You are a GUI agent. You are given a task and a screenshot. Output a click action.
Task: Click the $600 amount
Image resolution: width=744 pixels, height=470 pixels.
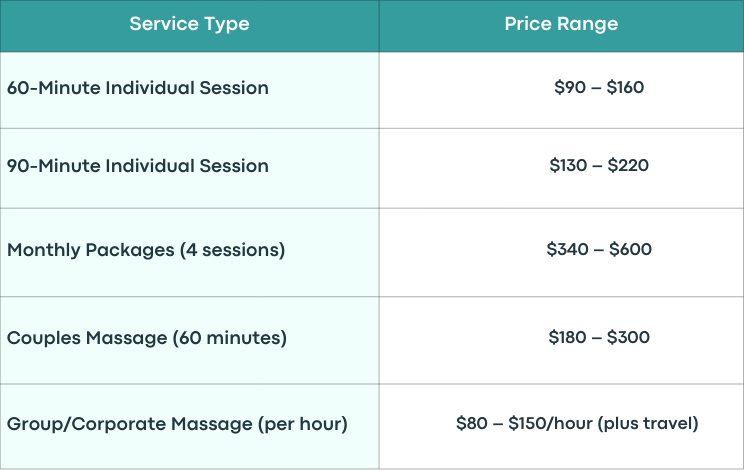pos(630,249)
